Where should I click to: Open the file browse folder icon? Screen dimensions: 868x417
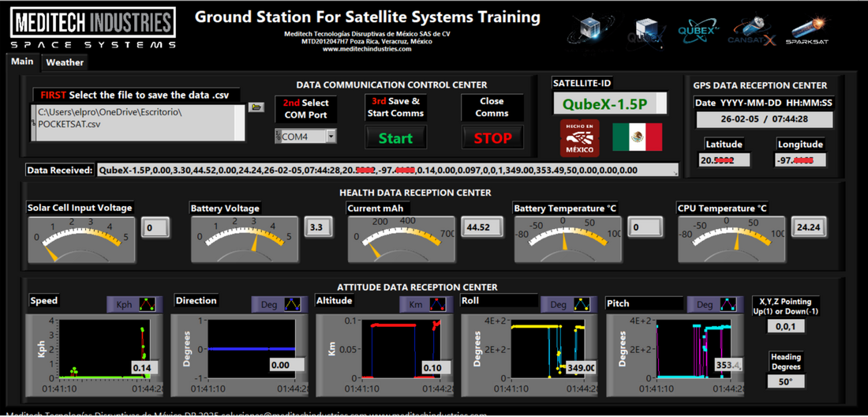click(256, 107)
